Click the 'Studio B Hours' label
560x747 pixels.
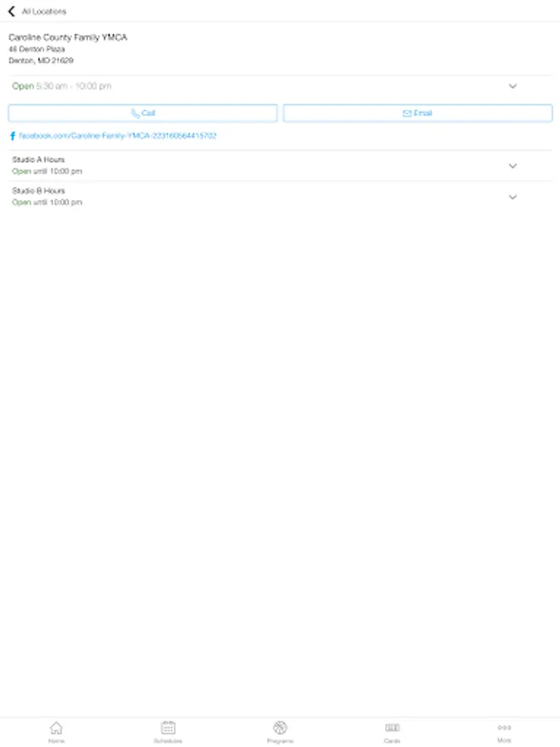click(38, 191)
